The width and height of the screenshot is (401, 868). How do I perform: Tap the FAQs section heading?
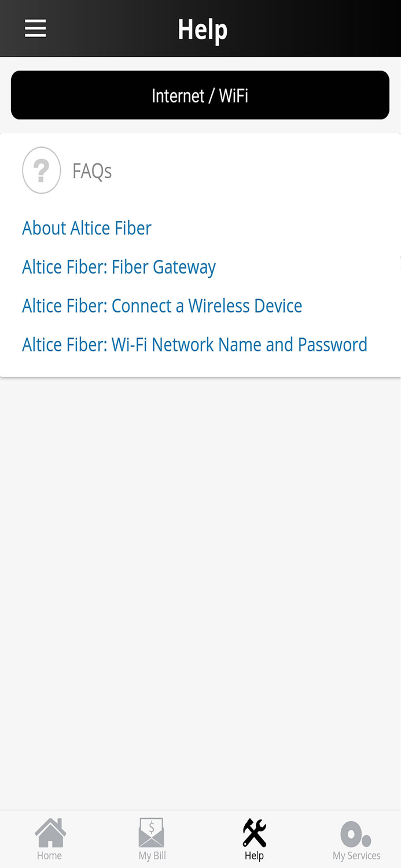tap(92, 170)
